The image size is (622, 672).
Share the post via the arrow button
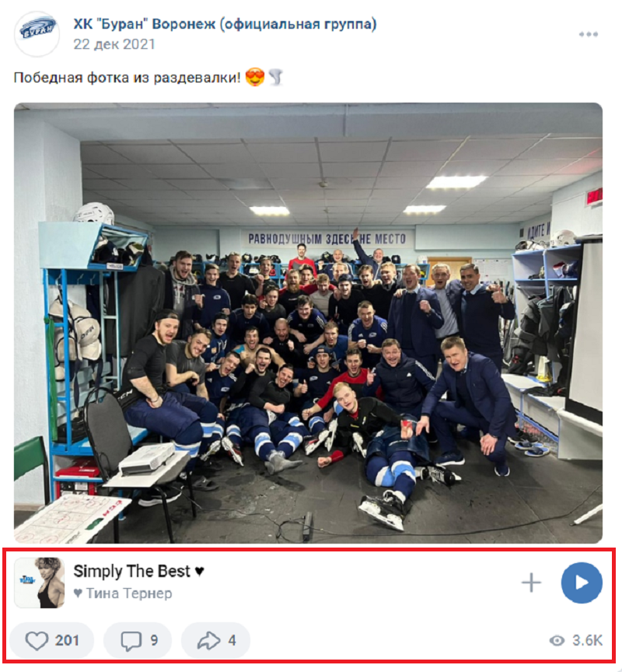(215, 641)
